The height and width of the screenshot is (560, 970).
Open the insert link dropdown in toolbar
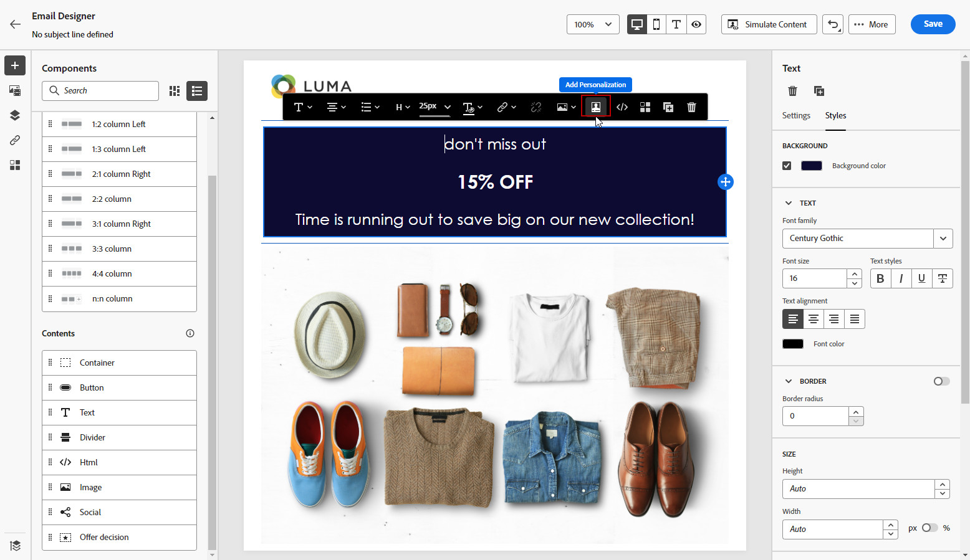click(x=506, y=107)
